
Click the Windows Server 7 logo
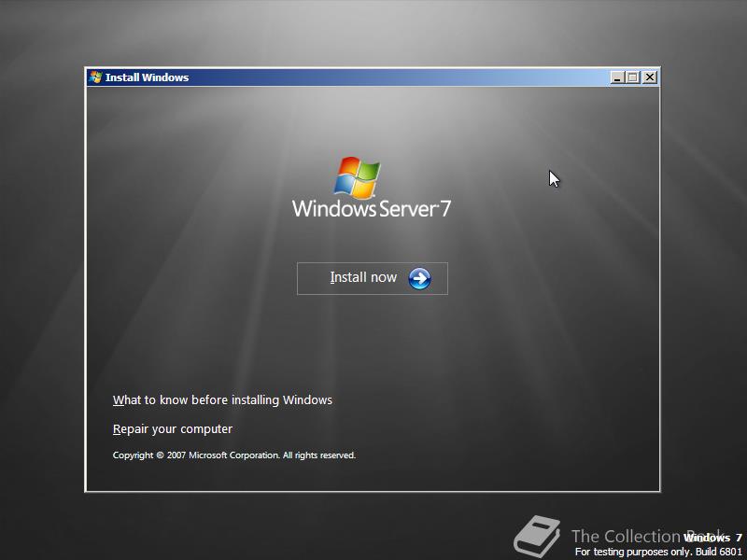coord(371,188)
